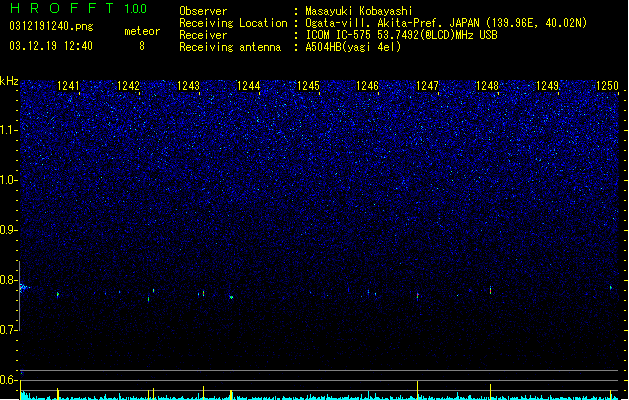Select the 0312191240.png file name
Image resolution: width=629 pixels, height=400 pixels.
tap(51, 26)
